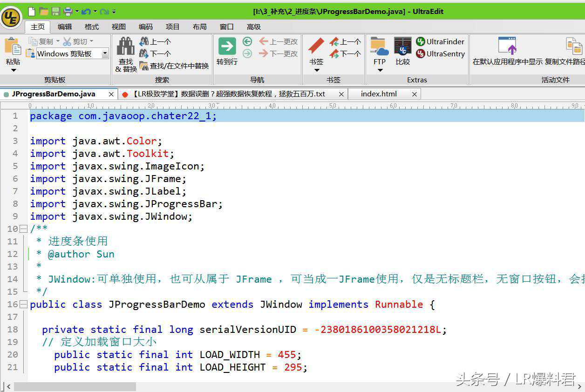
Task: Open UltraFinder from Extras group
Action: point(440,41)
